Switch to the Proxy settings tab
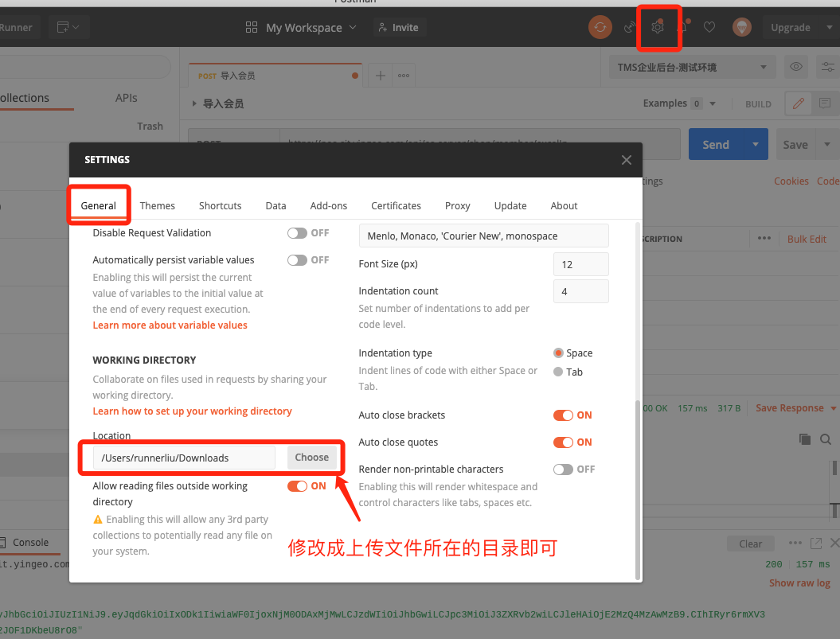This screenshot has width=840, height=639. pos(458,205)
